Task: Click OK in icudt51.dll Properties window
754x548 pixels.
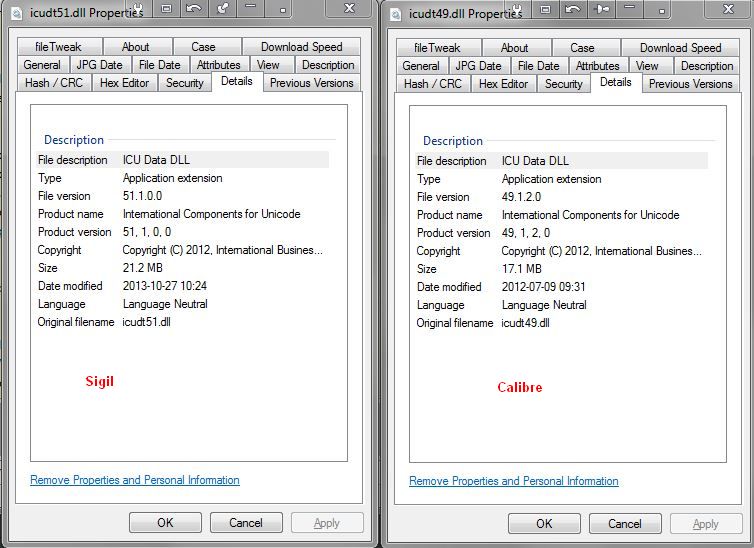Action: point(165,523)
